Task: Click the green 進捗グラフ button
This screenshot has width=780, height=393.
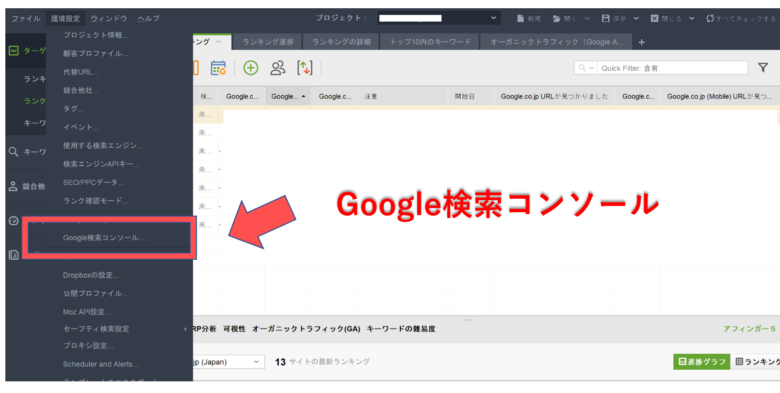Action: [x=701, y=362]
